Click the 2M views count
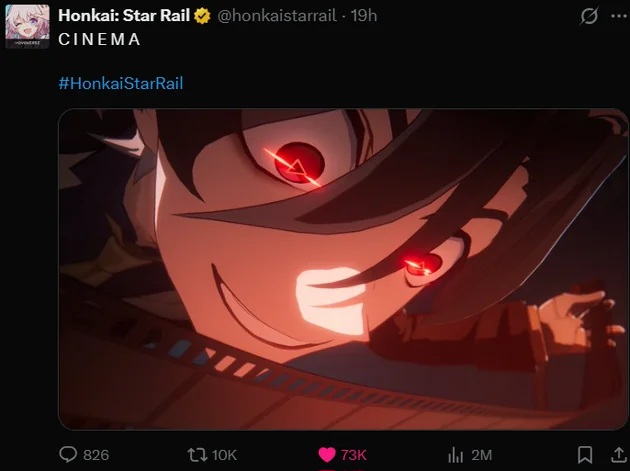Viewport: 630px width, 471px height. pos(482,455)
